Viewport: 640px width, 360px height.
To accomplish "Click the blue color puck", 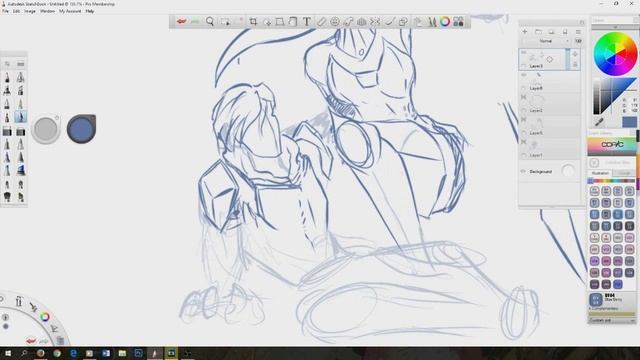I will coord(82,129).
